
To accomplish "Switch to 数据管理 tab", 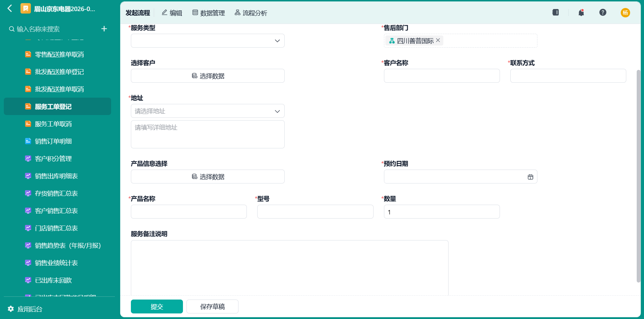I will [209, 13].
